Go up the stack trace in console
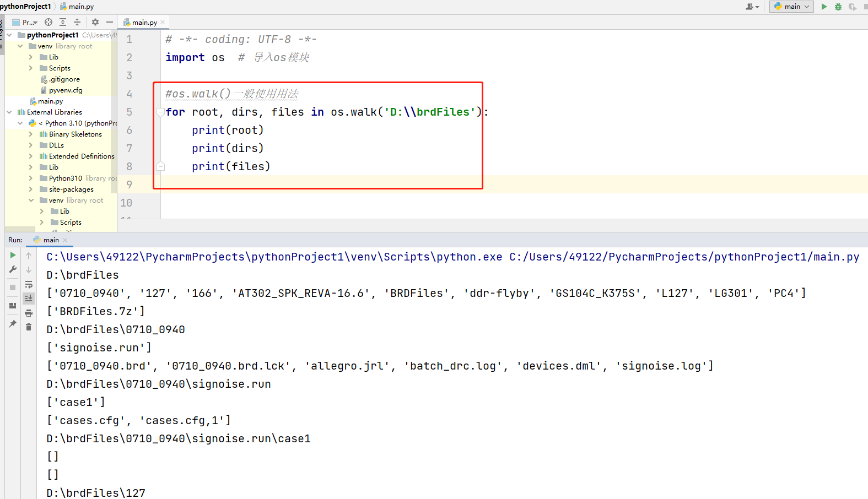Viewport: 868px width, 499px height. pos(29,256)
